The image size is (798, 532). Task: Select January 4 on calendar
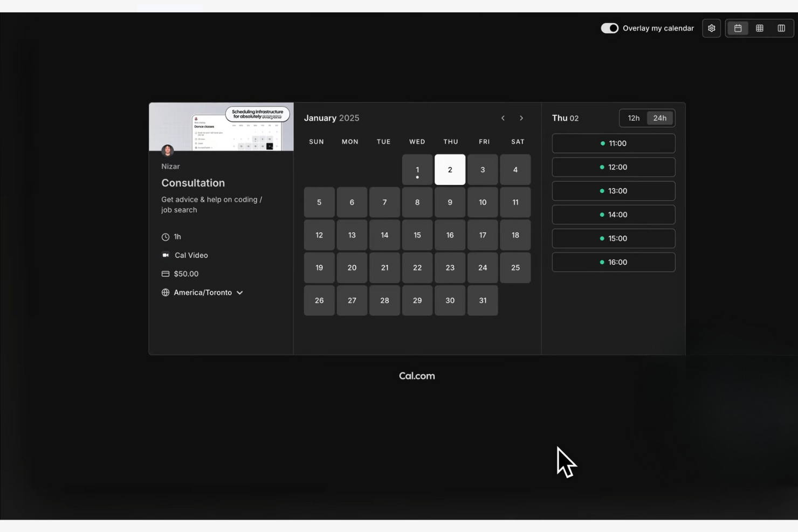click(x=515, y=170)
